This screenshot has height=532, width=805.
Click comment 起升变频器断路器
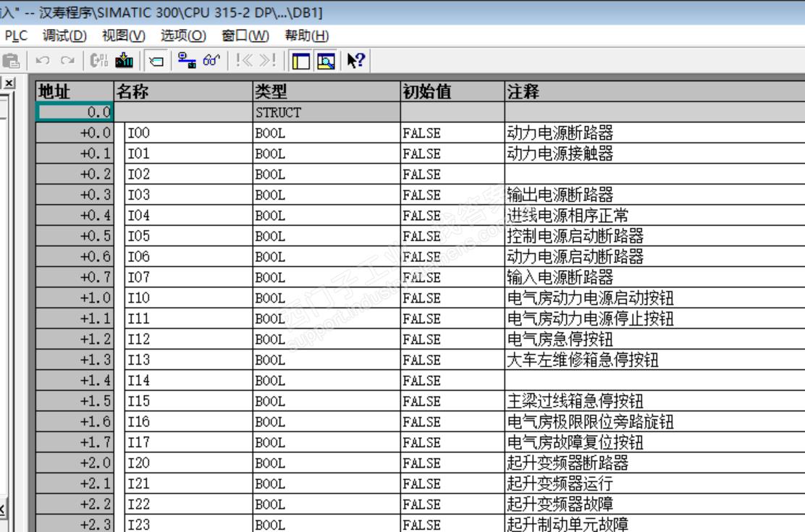click(x=568, y=463)
